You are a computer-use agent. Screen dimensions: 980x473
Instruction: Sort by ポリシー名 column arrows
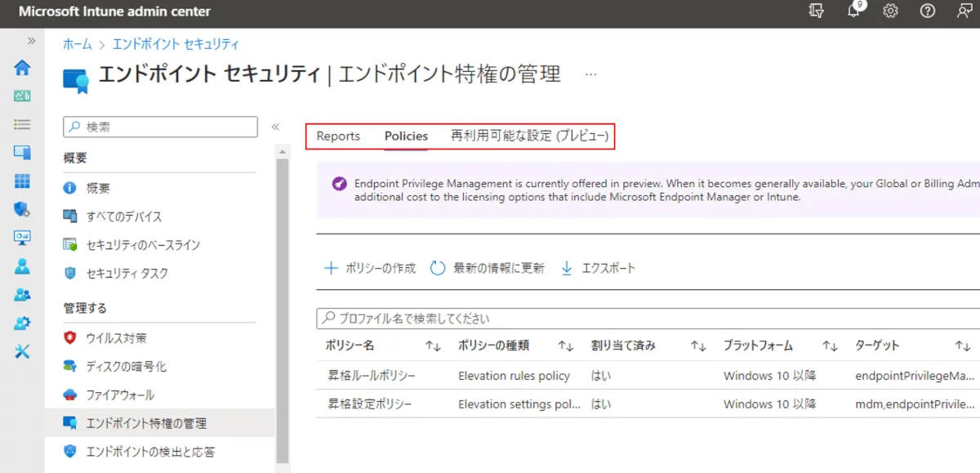433,346
